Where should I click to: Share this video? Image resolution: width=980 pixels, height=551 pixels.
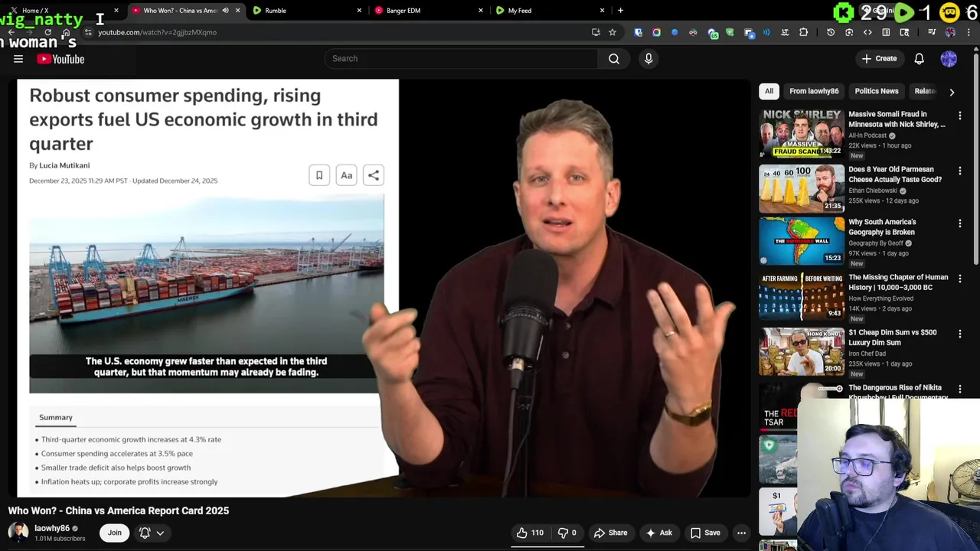tap(610, 533)
